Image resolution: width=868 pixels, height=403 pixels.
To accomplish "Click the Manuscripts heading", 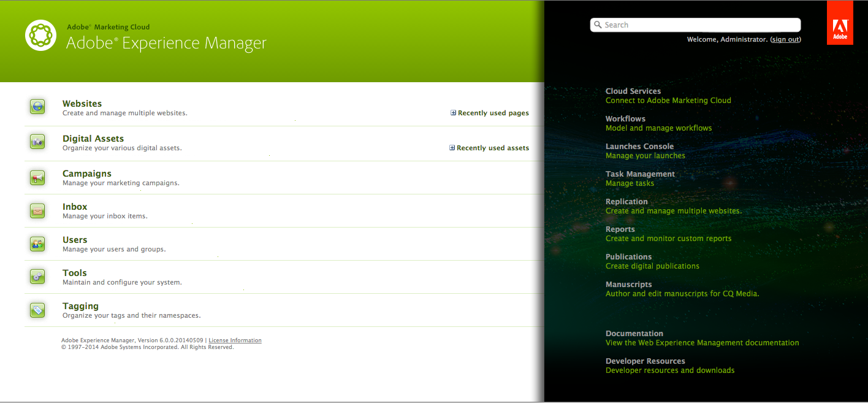I will pos(628,285).
